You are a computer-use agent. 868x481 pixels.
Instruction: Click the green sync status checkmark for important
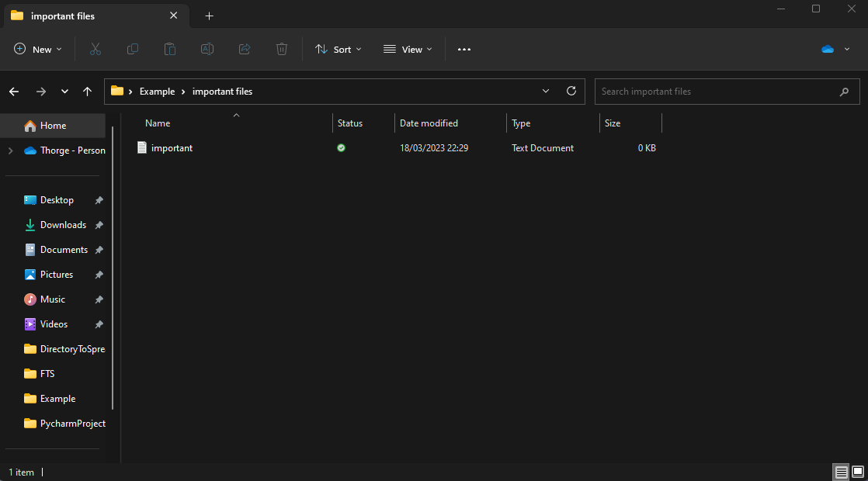pyautogui.click(x=341, y=147)
